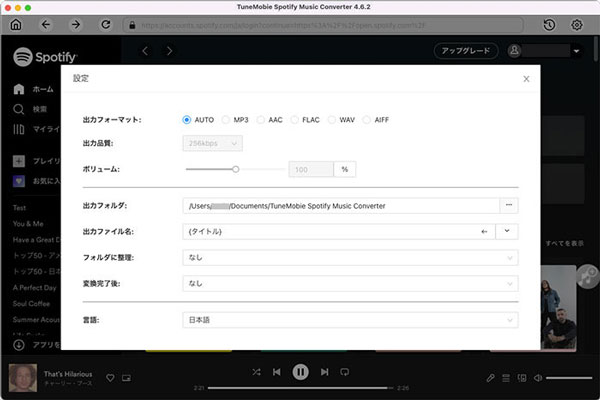Go to the converter home icon

coord(16,25)
